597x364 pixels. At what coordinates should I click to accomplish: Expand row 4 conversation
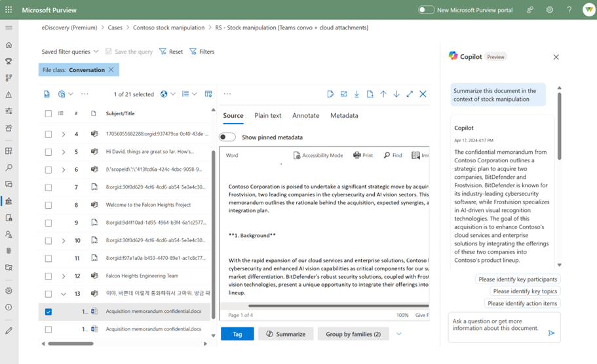click(x=64, y=134)
